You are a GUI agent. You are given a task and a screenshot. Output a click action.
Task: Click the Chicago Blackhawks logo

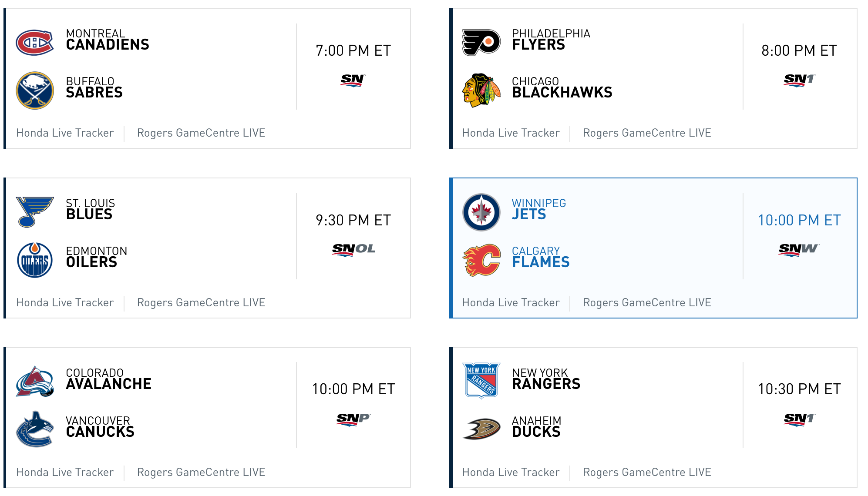coord(481,90)
